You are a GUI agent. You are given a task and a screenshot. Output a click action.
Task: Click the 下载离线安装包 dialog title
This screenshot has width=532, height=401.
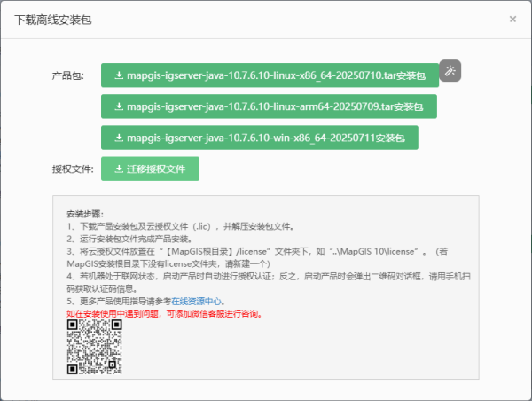pos(51,19)
